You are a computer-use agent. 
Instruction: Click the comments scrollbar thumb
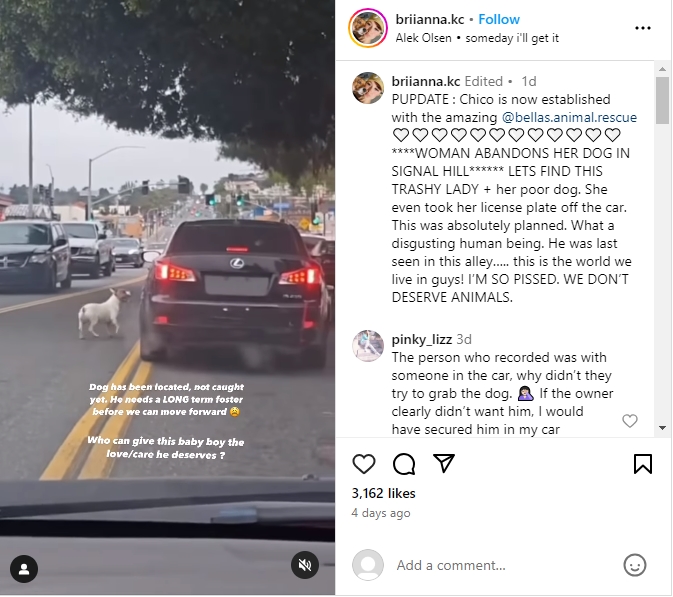(x=662, y=100)
